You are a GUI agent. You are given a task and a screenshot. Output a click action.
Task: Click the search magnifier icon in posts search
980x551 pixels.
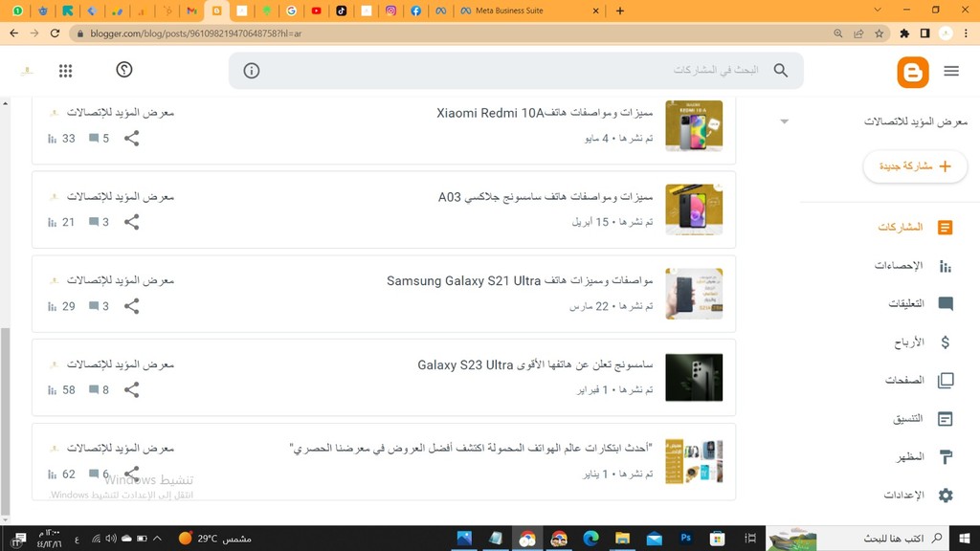pos(781,71)
